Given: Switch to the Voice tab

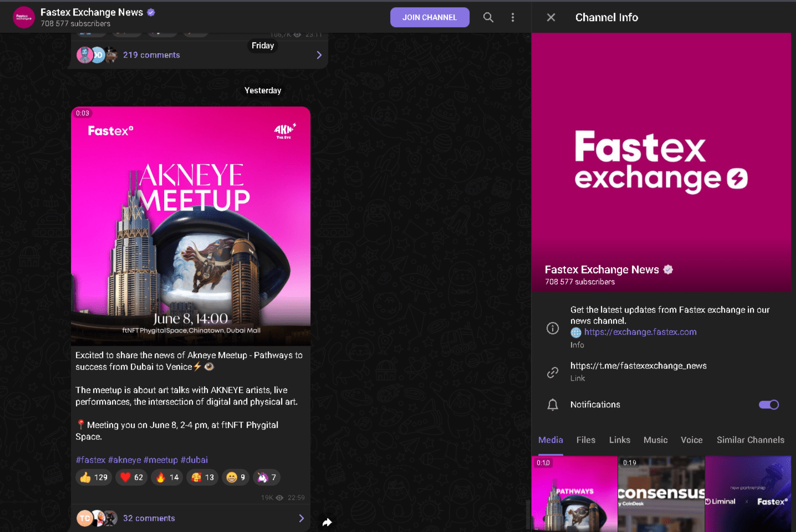Looking at the screenshot, I should pos(692,440).
